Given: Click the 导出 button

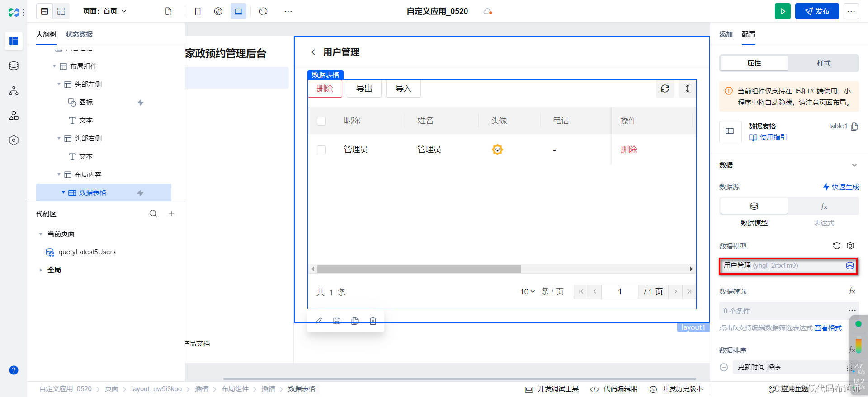Looking at the screenshot, I should click(x=364, y=89).
